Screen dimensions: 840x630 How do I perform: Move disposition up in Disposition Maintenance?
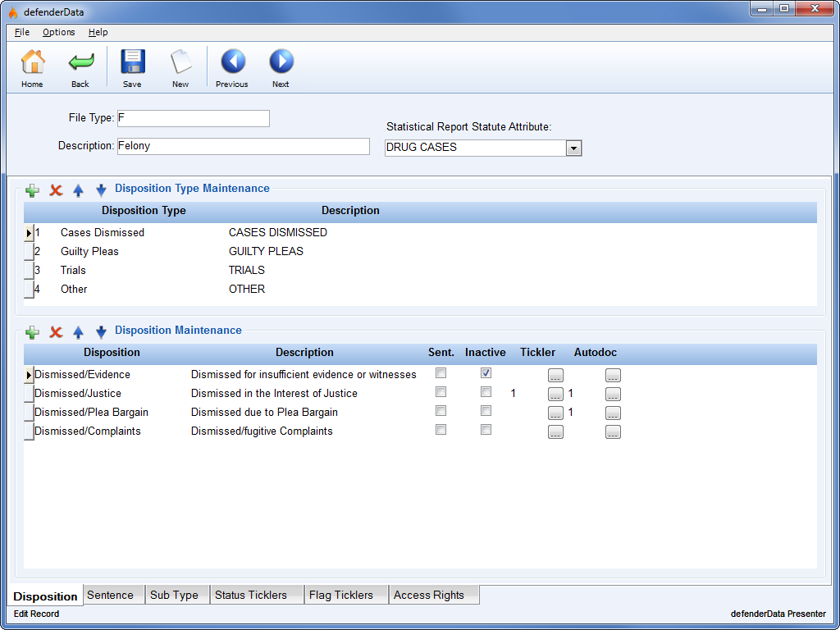[x=78, y=331]
